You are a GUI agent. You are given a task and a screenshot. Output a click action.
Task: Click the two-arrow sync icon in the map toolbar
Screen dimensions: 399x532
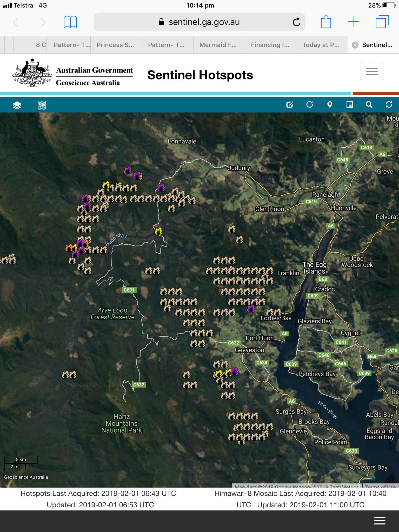coord(389,105)
